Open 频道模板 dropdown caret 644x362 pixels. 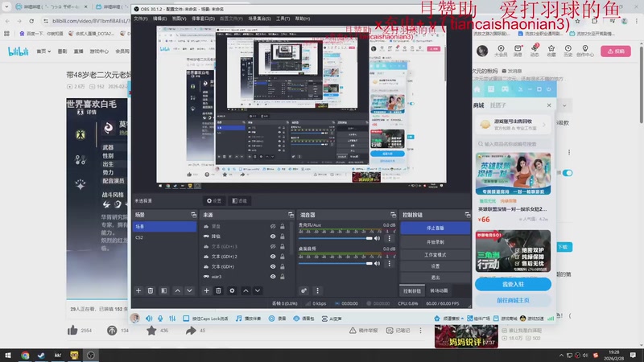point(462,319)
